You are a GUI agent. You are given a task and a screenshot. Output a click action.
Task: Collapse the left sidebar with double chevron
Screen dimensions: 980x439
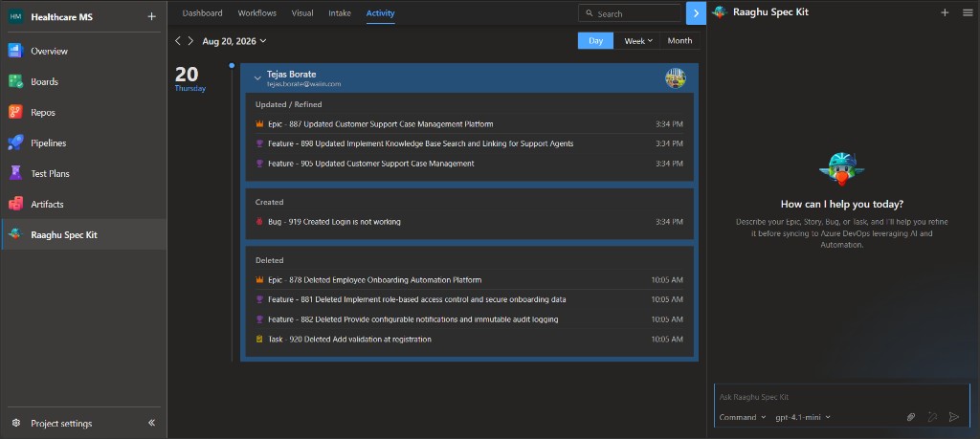pyautogui.click(x=152, y=423)
